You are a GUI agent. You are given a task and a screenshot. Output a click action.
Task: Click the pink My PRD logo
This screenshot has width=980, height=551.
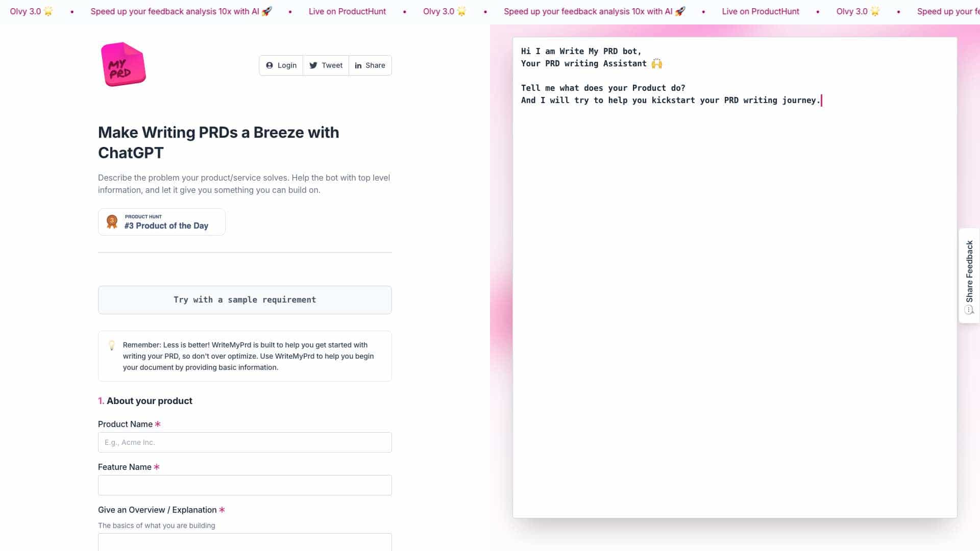123,64
